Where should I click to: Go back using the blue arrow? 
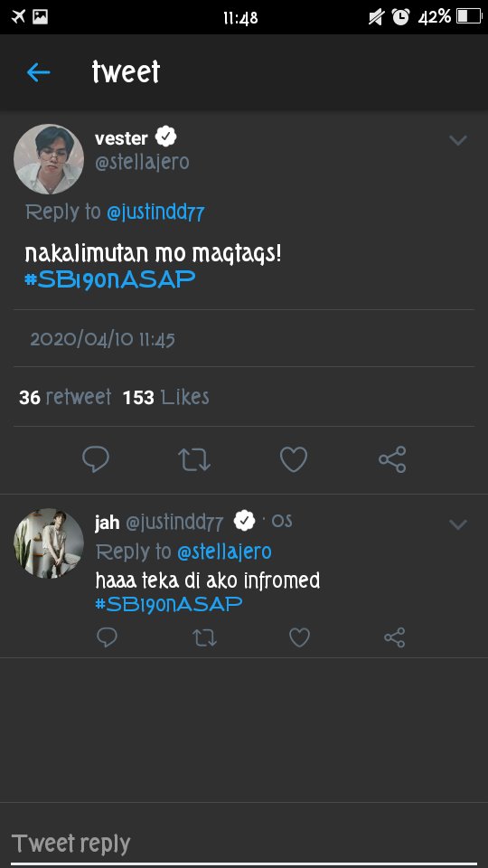pyautogui.click(x=39, y=72)
